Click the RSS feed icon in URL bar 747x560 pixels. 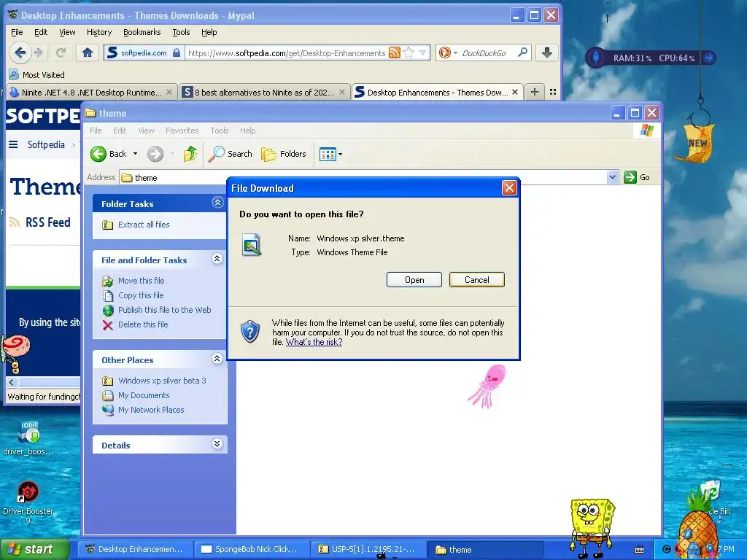pyautogui.click(x=394, y=52)
